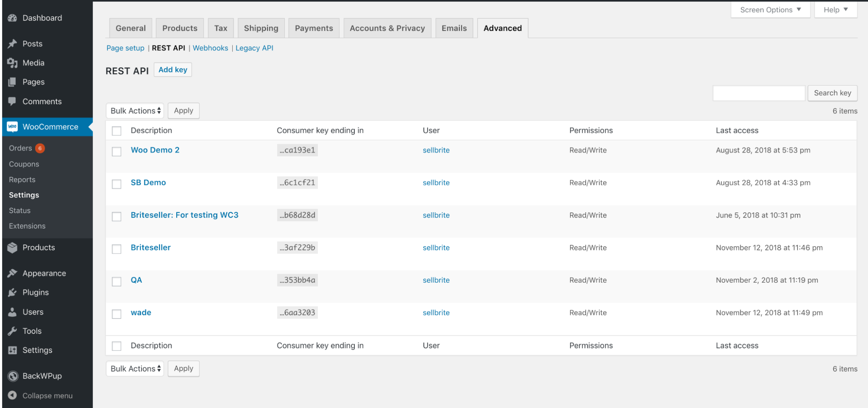
Task: Click the Add key button
Action: 173,70
